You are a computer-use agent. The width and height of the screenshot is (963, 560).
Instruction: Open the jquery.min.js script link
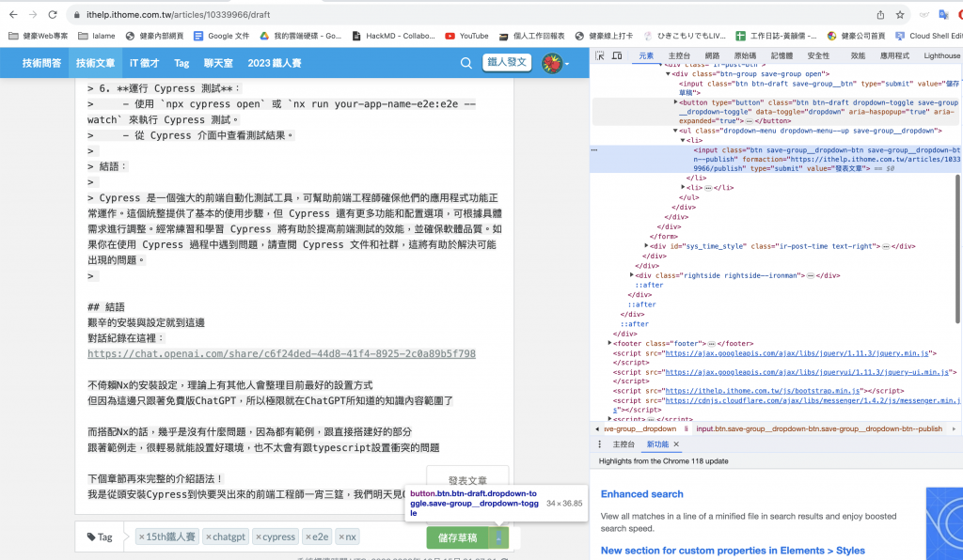(798, 353)
